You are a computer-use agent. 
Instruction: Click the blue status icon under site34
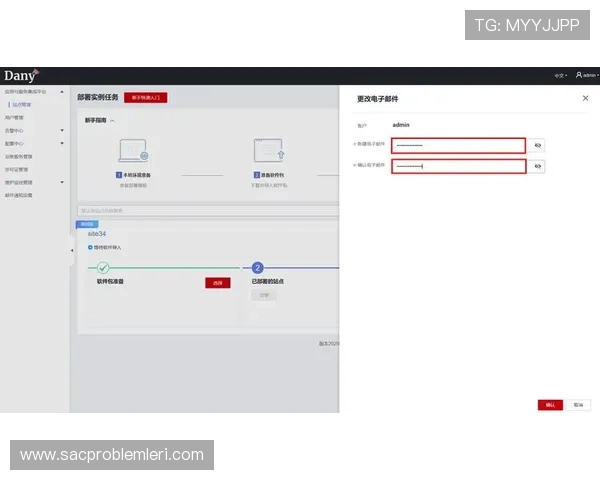pos(90,247)
